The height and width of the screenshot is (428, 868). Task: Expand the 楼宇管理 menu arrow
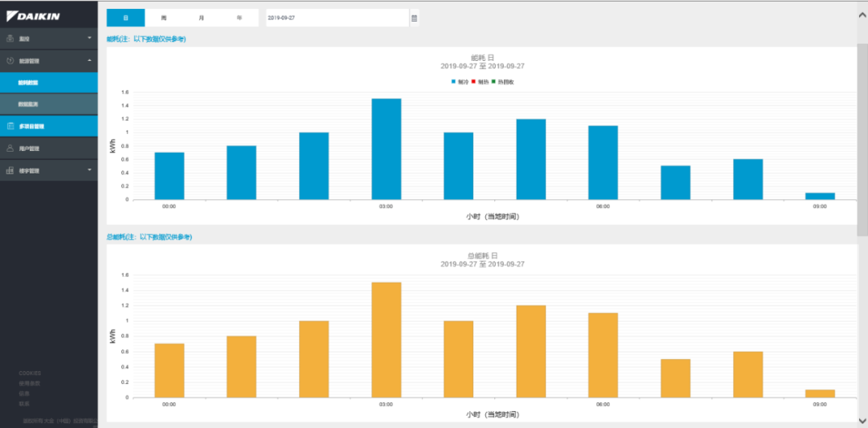click(x=89, y=169)
